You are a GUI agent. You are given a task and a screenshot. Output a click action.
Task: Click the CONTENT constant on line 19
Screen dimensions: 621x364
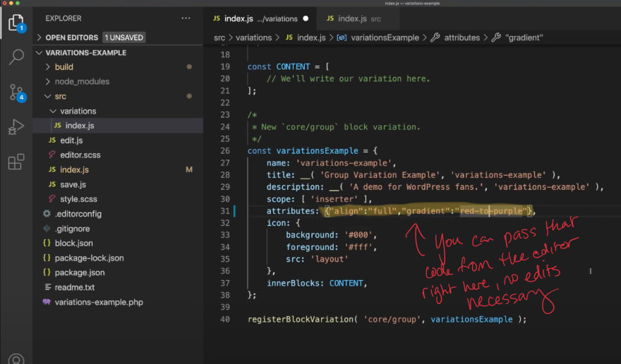coord(293,67)
